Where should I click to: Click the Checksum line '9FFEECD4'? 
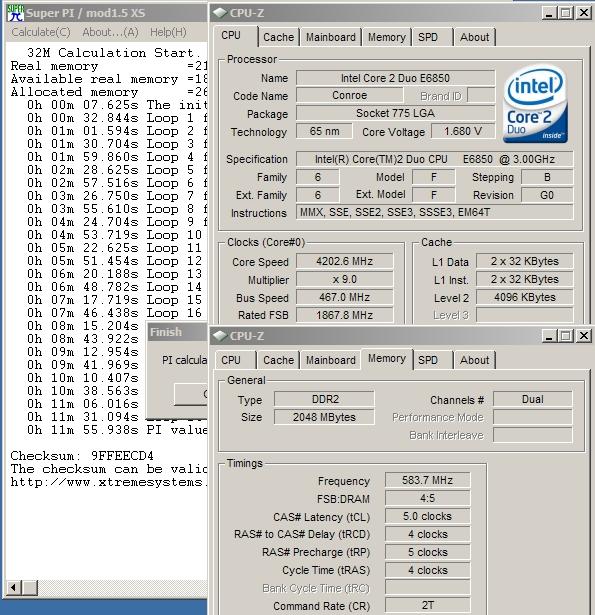82,456
